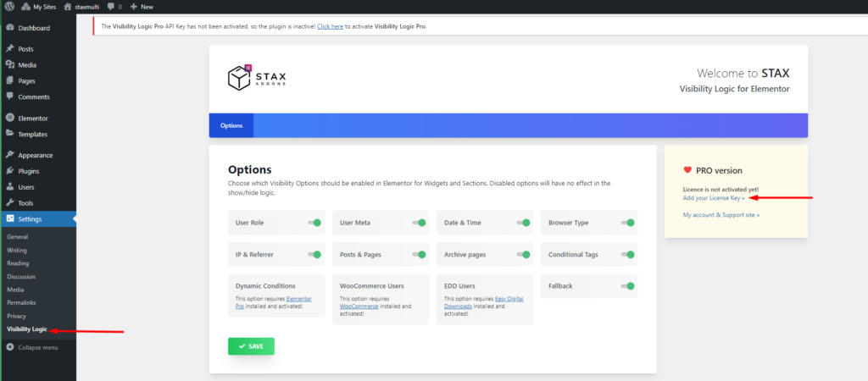Toggle the Browser Type switch
Screen dimensions: 868x381
[x=628, y=223]
